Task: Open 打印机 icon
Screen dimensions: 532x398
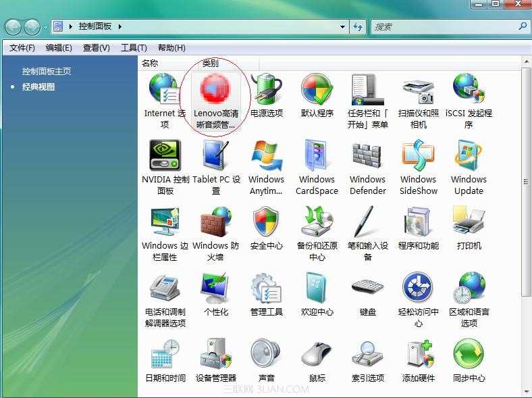Action: 469,222
